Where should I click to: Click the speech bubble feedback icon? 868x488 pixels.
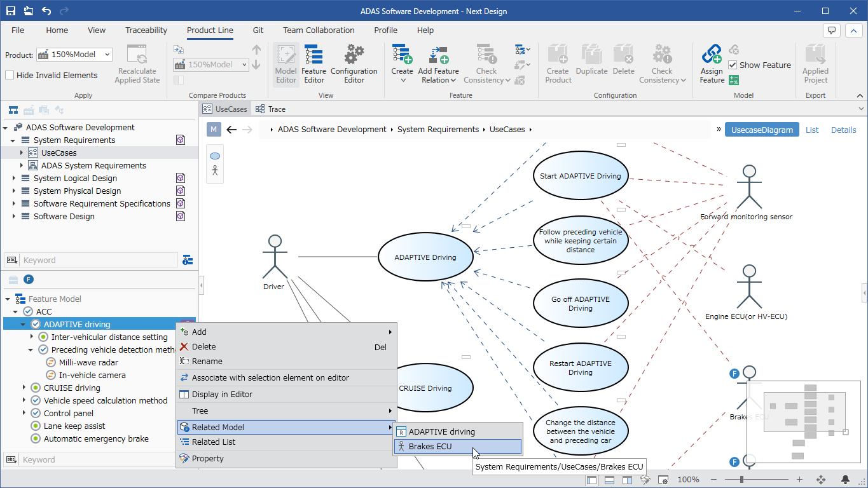831,30
